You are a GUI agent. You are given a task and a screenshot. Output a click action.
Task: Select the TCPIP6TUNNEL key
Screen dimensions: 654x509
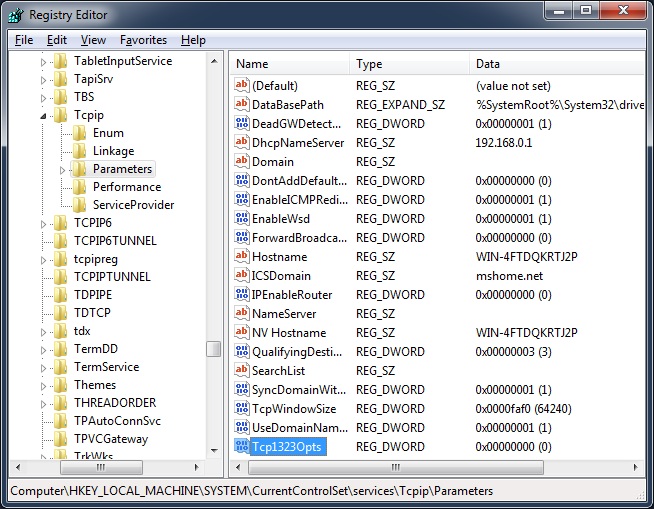point(115,241)
